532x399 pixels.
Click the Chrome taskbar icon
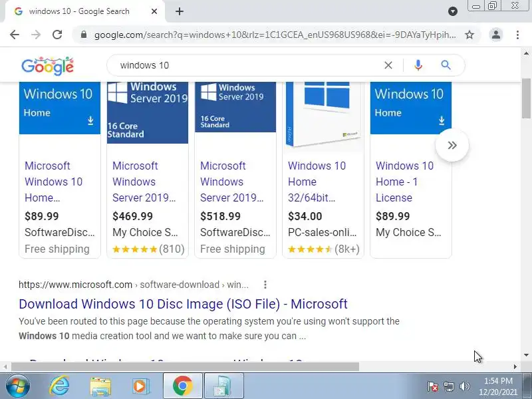click(182, 386)
